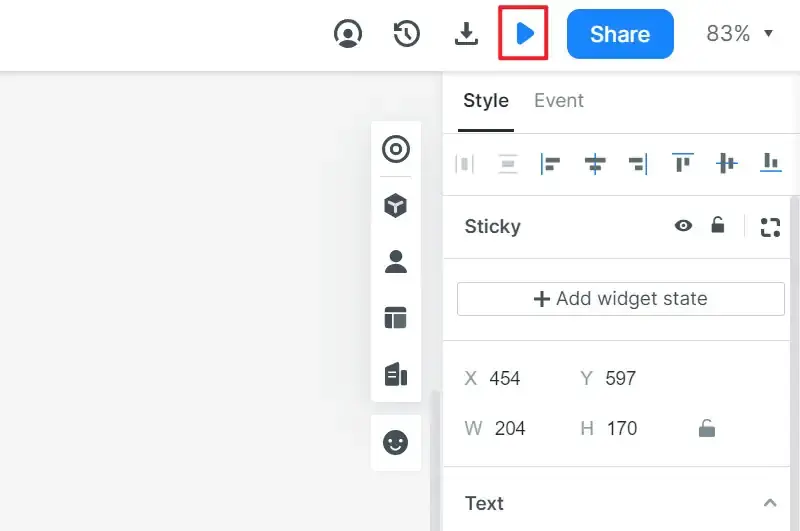
Task: Open the person icon panel
Action: pyautogui.click(x=395, y=262)
